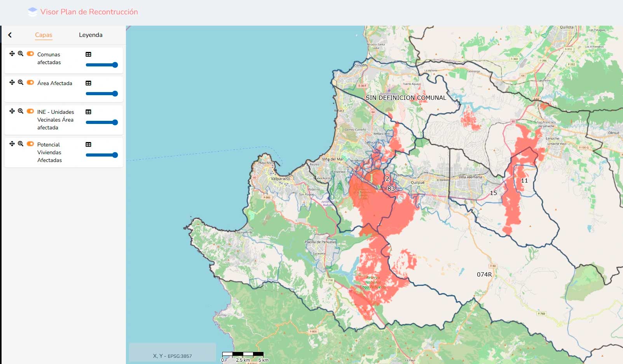Click the X, Y coordinates display box
The image size is (623, 364).
[x=172, y=353]
